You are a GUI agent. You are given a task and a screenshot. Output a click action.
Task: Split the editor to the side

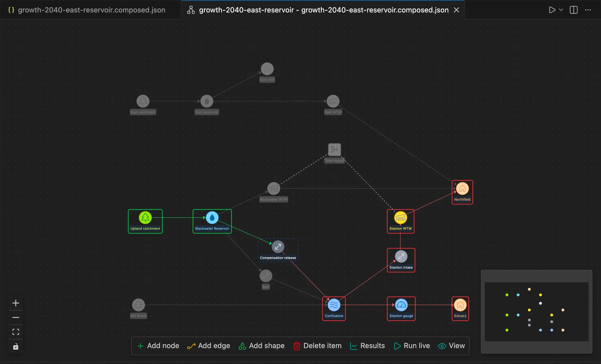574,10
